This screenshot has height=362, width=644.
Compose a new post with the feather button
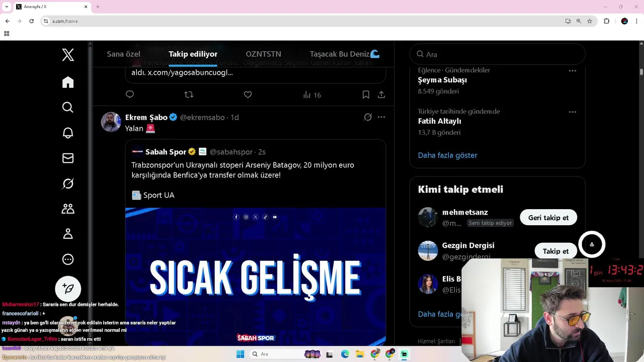coord(68,289)
